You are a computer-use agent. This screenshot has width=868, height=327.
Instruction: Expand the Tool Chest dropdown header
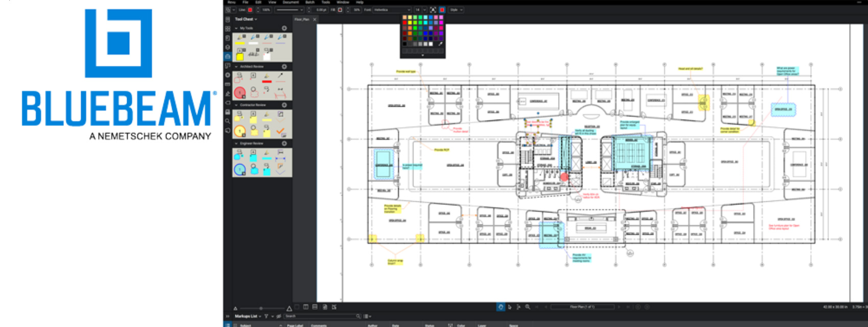(246, 19)
